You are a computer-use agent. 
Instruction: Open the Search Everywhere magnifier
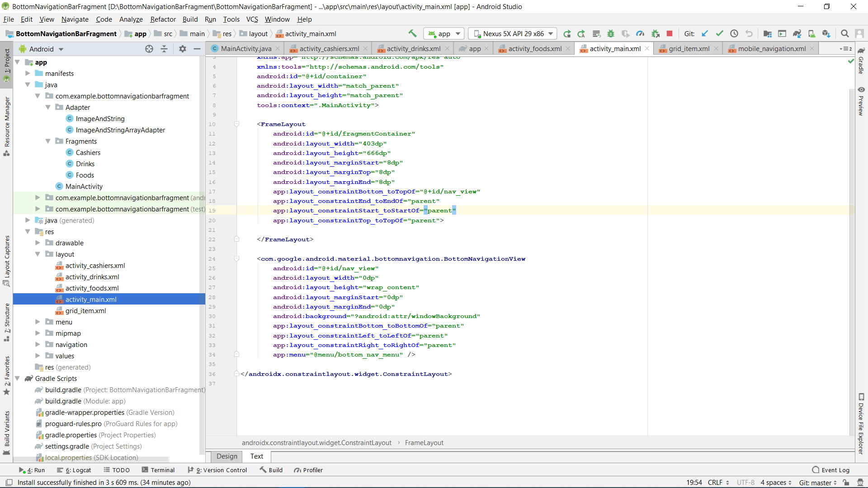844,33
